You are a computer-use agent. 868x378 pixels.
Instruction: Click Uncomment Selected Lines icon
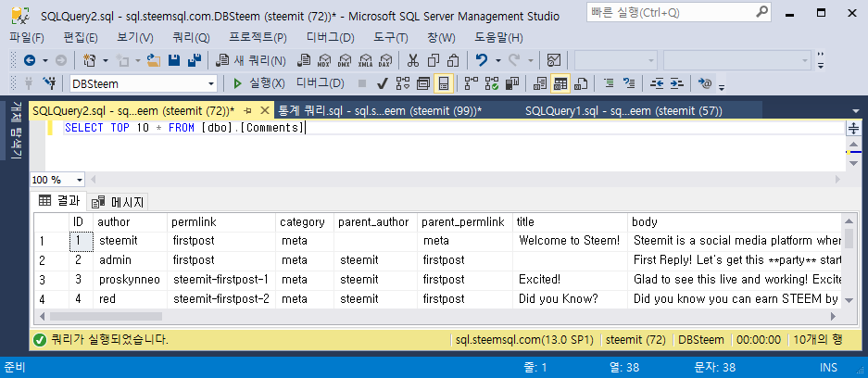click(629, 83)
